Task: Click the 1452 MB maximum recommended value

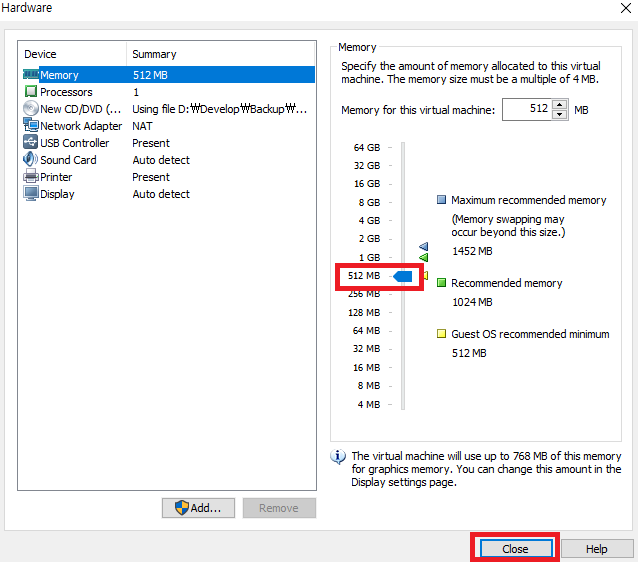Action: coord(472,251)
